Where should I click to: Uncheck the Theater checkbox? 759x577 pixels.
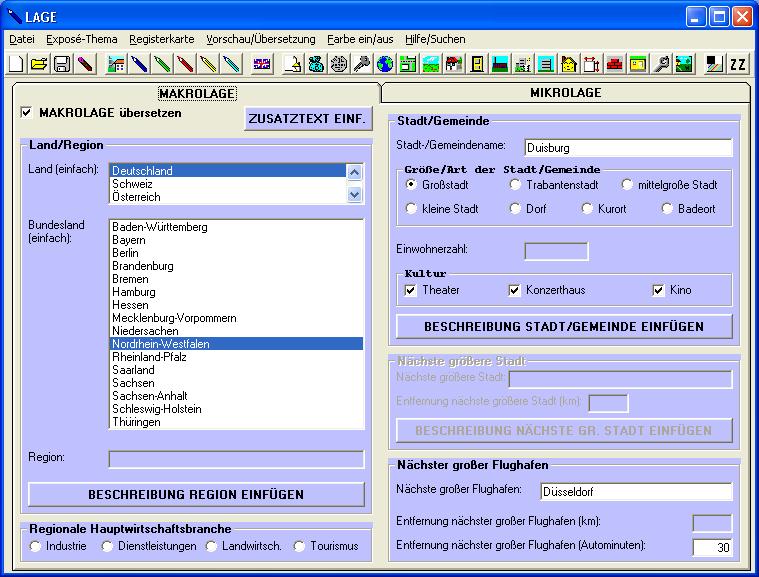pyautogui.click(x=410, y=290)
